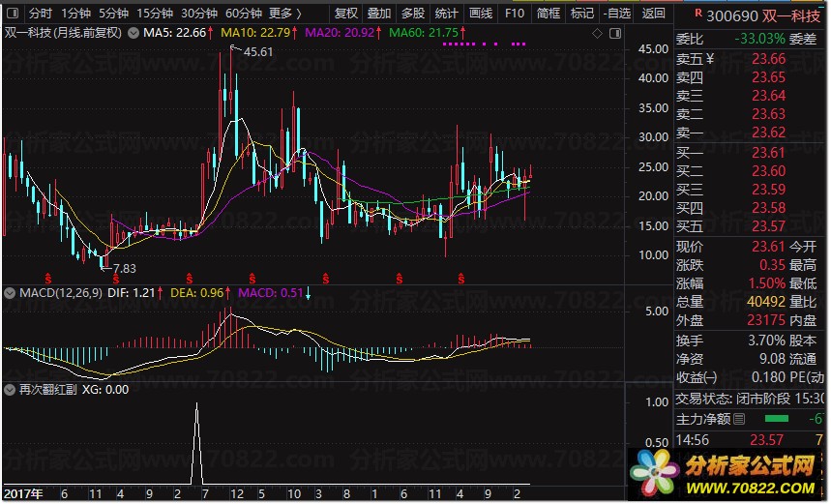
Task: Click the 委比 -33.03% value
Action: pos(759,40)
